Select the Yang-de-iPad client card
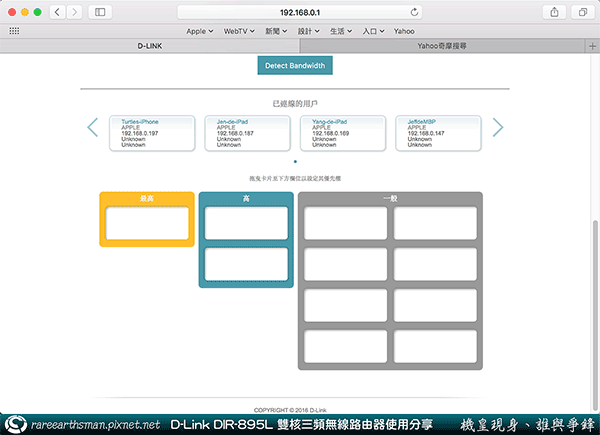This screenshot has width=600, height=435. pyautogui.click(x=343, y=133)
